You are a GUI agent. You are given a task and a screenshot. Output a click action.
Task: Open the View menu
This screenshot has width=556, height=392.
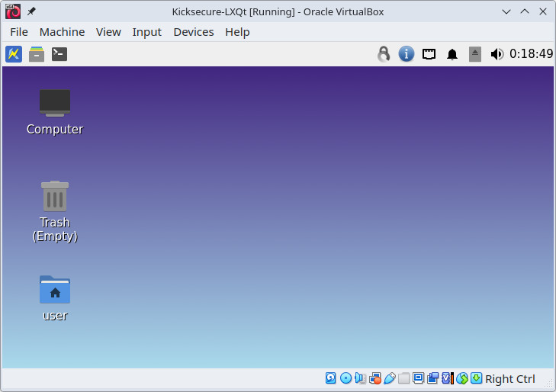point(108,31)
